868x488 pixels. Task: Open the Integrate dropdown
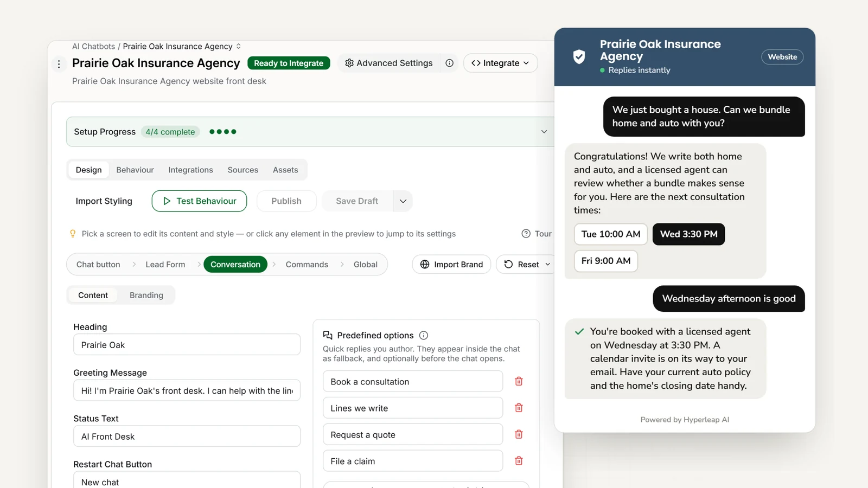point(500,63)
